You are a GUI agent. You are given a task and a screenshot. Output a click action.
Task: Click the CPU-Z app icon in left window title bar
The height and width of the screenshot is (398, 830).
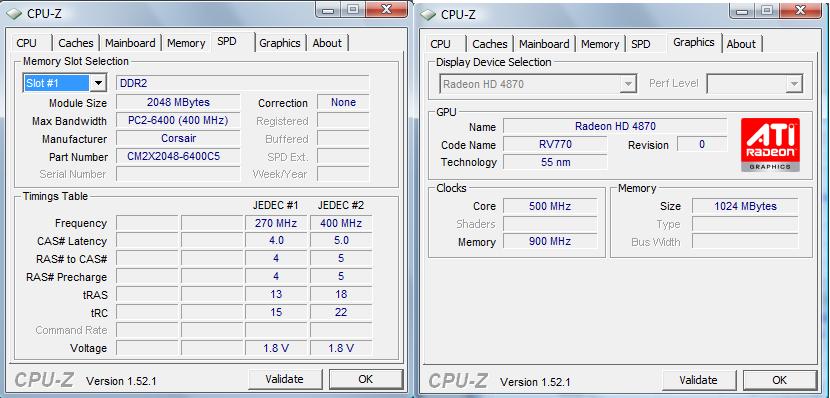click(x=14, y=13)
